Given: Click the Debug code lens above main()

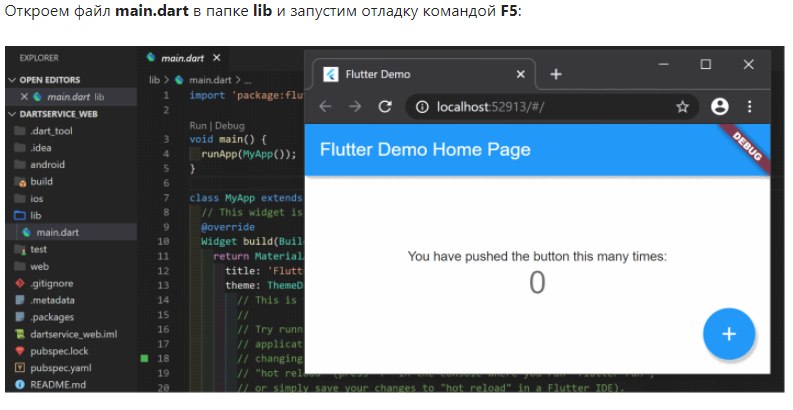Looking at the screenshot, I should [230, 126].
